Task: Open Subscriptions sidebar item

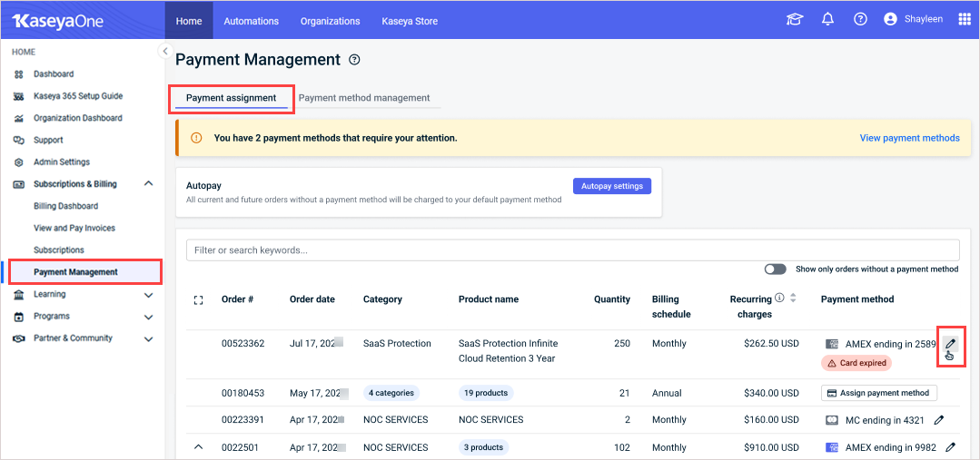Action: [59, 250]
